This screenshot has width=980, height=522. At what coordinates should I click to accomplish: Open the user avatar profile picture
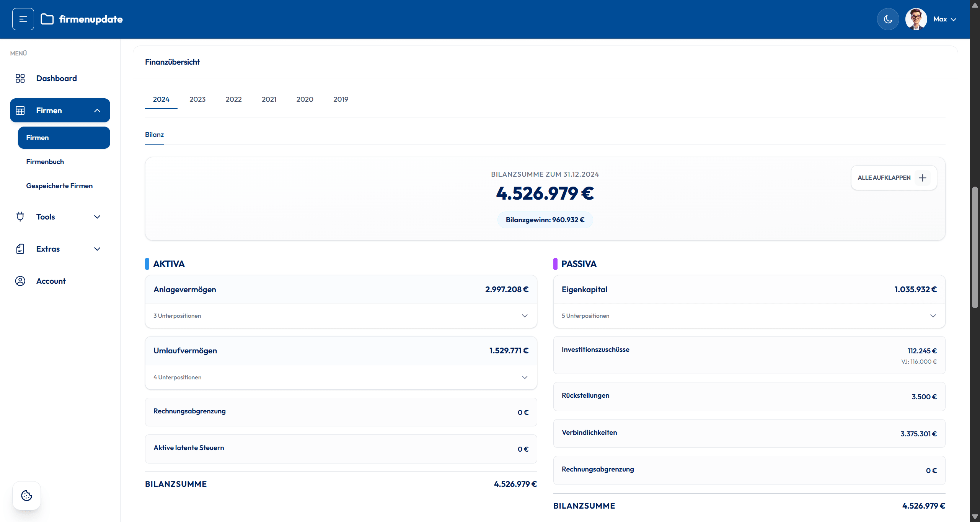pyautogui.click(x=916, y=19)
